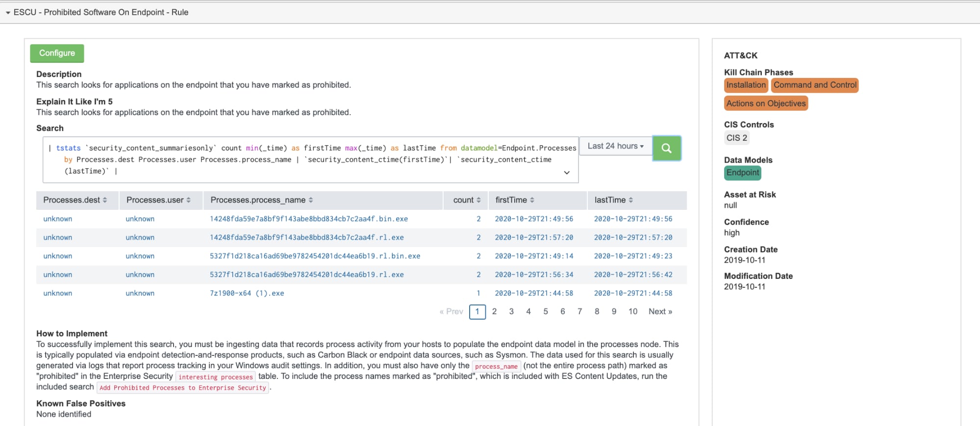Click firstTime 2020-10-29T21:49:56
This screenshot has height=426, width=980.
(534, 219)
